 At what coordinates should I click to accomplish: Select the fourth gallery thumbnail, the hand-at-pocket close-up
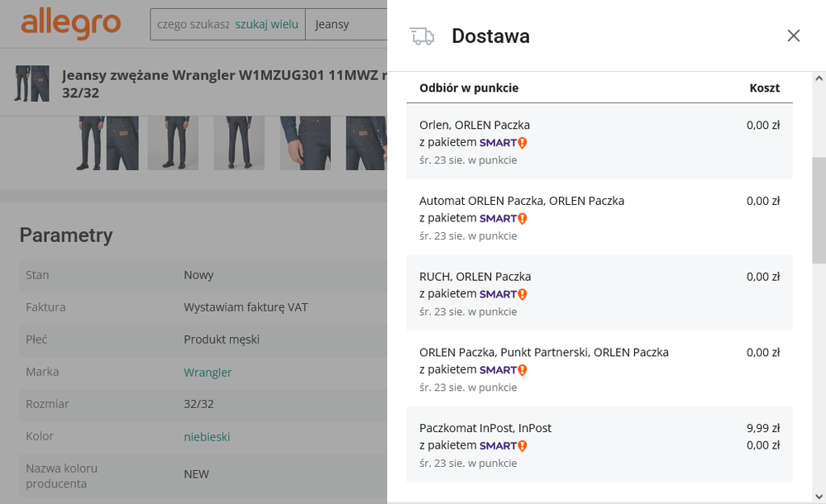coord(306,143)
